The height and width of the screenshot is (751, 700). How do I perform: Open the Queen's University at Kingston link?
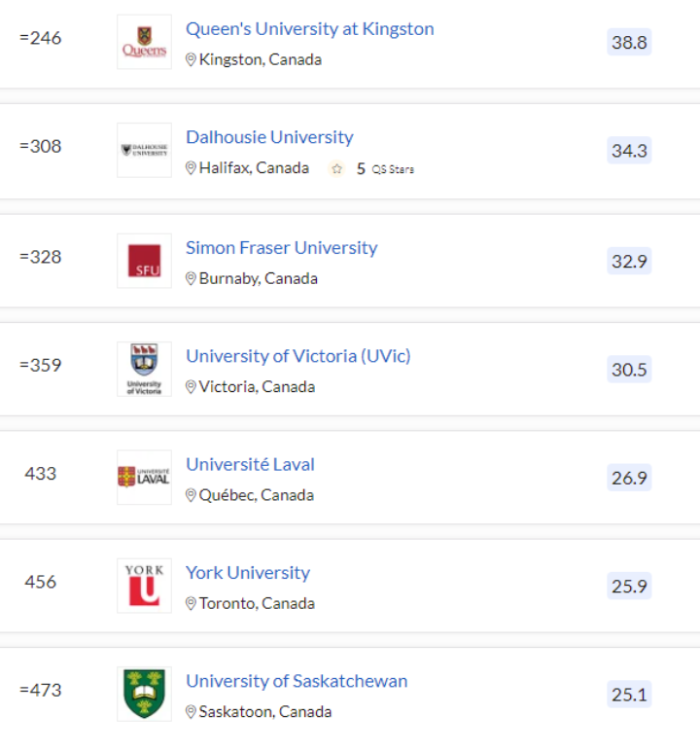310,29
